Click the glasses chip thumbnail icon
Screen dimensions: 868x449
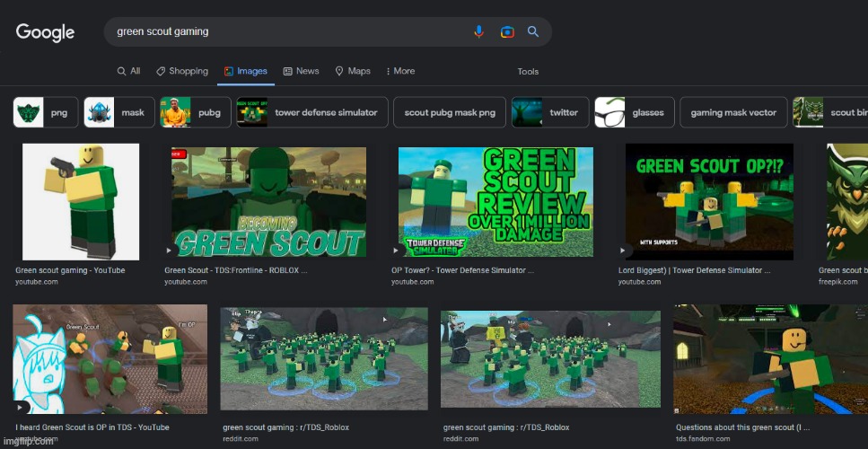609,112
